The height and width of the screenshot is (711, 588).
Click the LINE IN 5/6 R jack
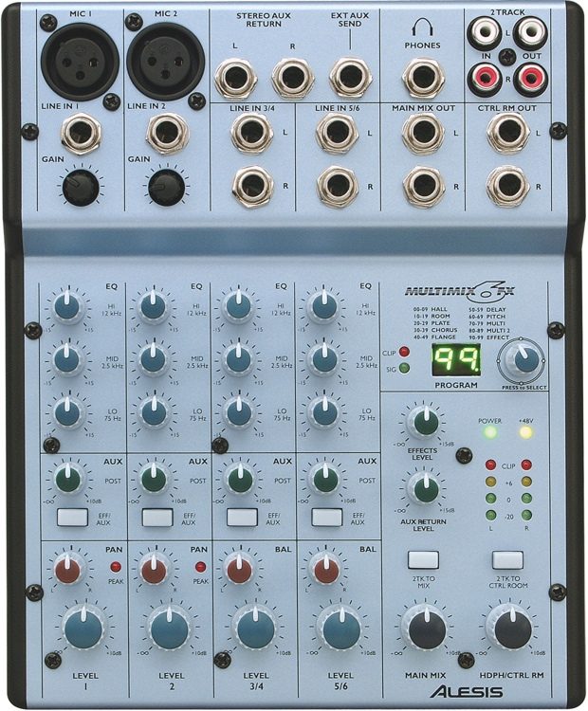[x=338, y=186]
